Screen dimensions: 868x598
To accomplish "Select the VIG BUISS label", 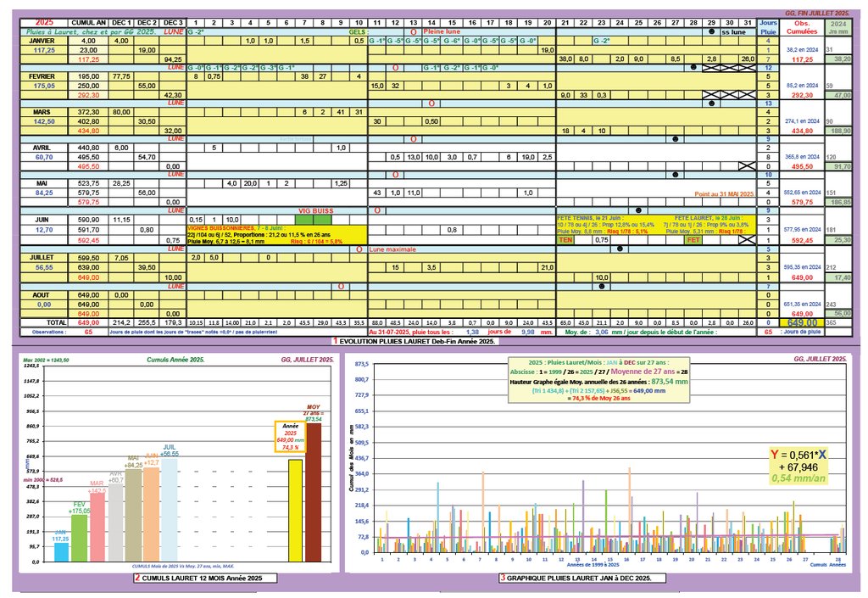I will [x=315, y=211].
